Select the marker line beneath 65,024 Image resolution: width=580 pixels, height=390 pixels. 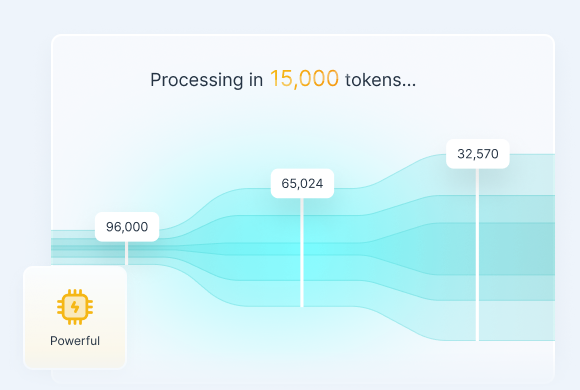pyautogui.click(x=302, y=252)
